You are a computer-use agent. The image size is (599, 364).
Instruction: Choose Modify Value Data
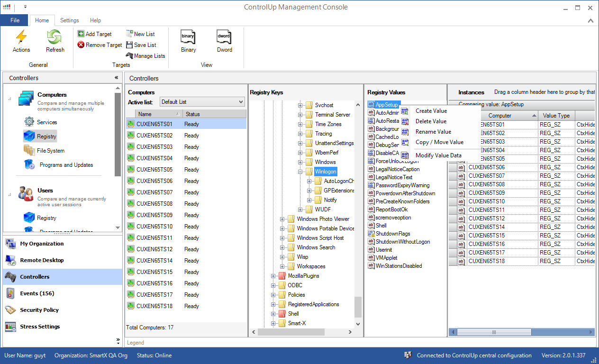click(438, 155)
